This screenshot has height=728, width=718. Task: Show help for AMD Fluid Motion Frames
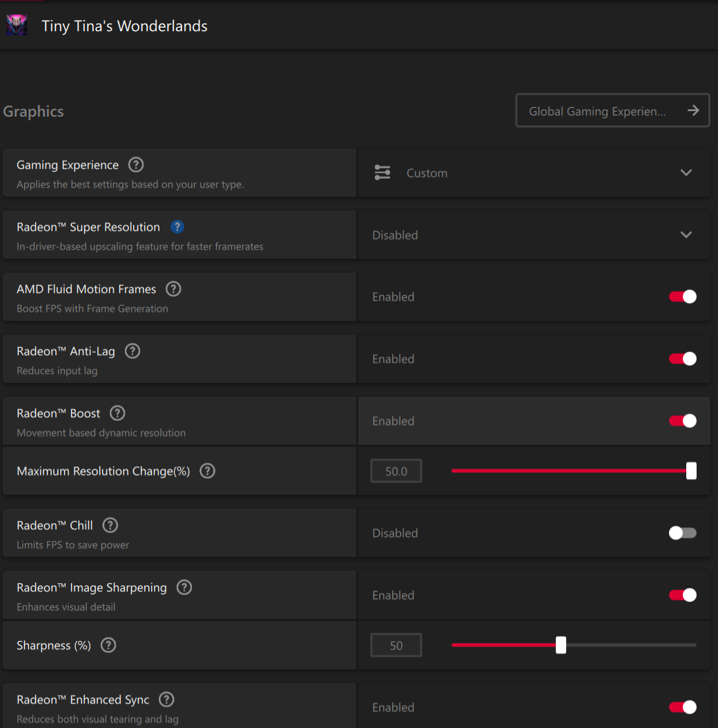[x=174, y=289]
